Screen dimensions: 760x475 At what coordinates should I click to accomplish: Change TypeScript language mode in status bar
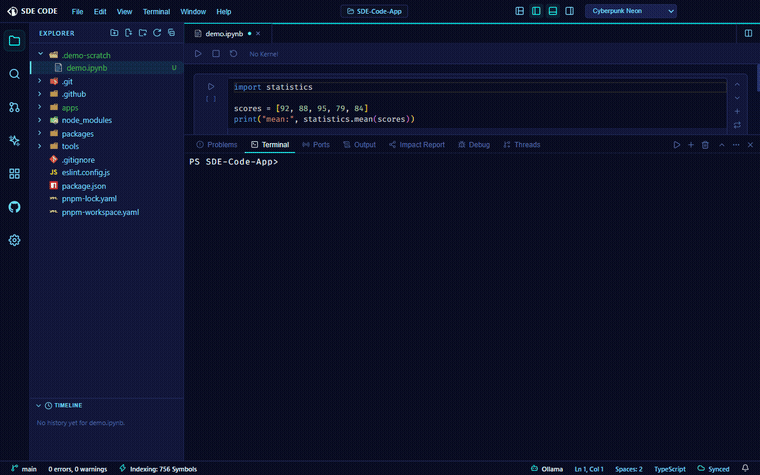670,469
